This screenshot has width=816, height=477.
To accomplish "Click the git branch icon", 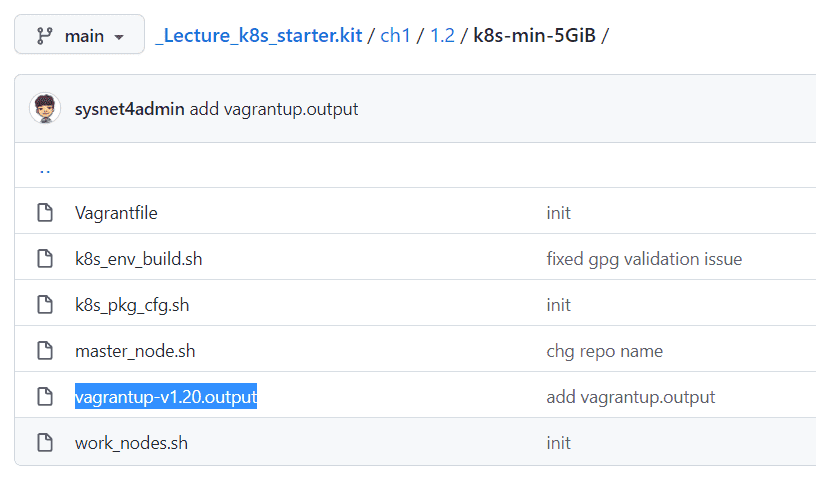I will 44,36.
